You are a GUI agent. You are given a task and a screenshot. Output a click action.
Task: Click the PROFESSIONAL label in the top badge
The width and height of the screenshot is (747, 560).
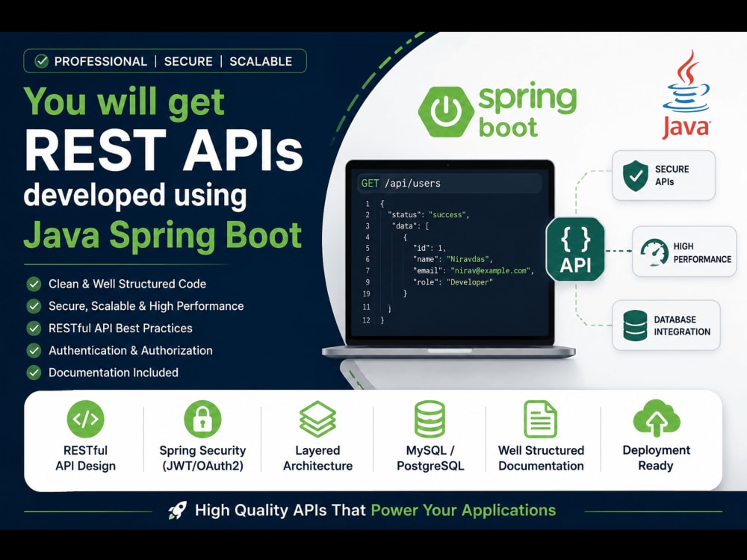pos(101,61)
